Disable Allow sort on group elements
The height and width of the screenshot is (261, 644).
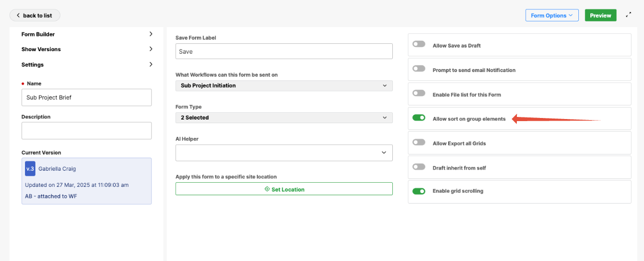pos(419,118)
